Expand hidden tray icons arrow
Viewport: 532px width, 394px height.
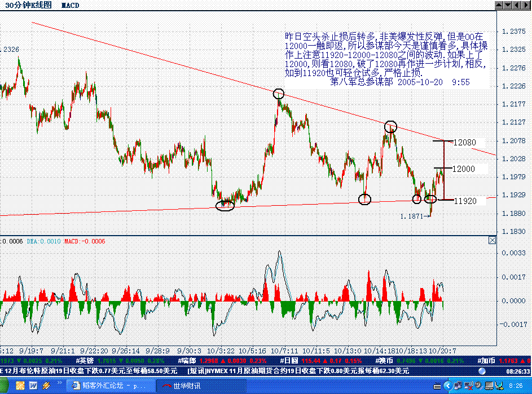tap(448, 386)
